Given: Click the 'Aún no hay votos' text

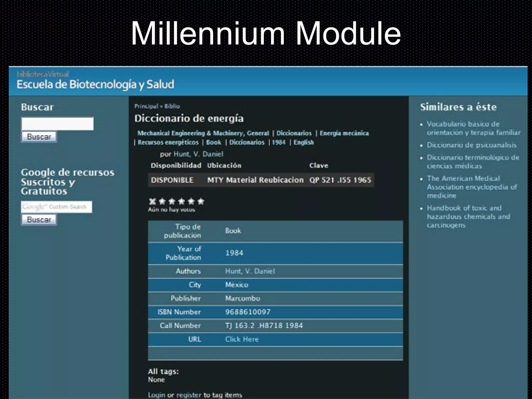Looking at the screenshot, I should pyautogui.click(x=171, y=210).
